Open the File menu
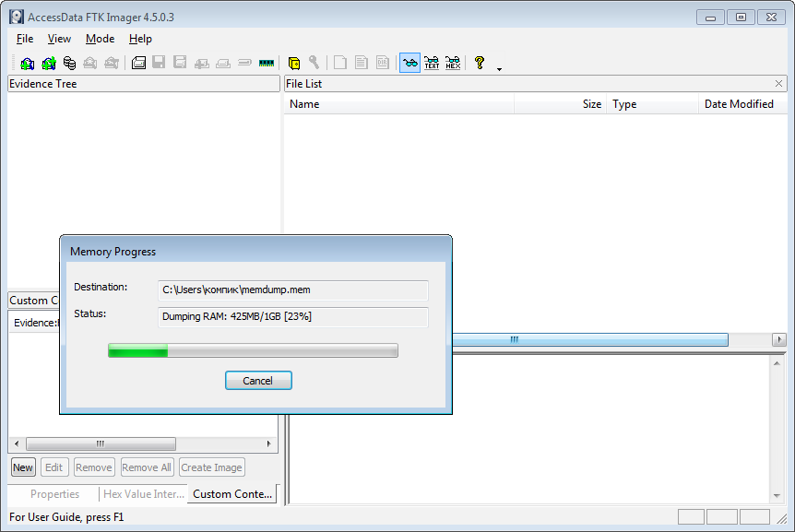 pos(24,39)
